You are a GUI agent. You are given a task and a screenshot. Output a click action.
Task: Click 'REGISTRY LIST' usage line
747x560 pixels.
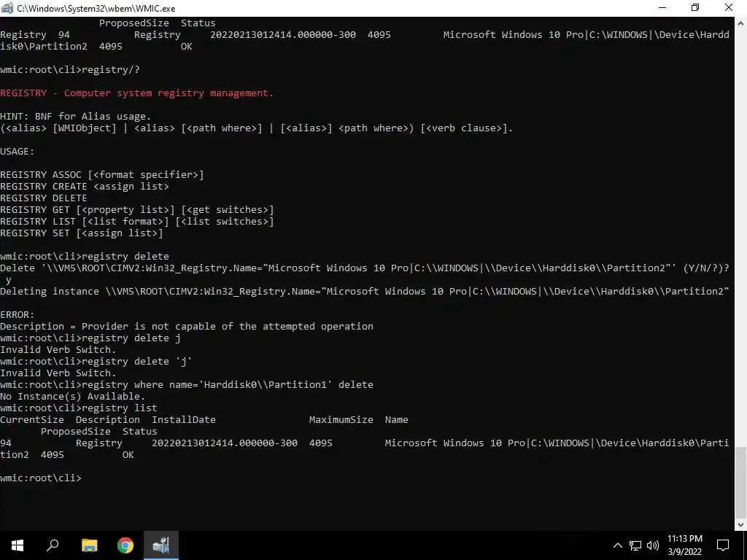136,222
